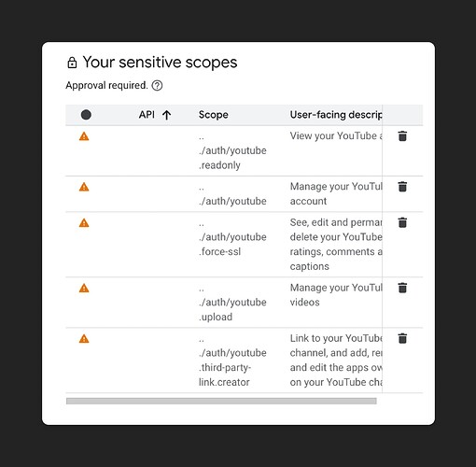Click the Scope column header
The width and height of the screenshot is (476, 467).
[214, 115]
